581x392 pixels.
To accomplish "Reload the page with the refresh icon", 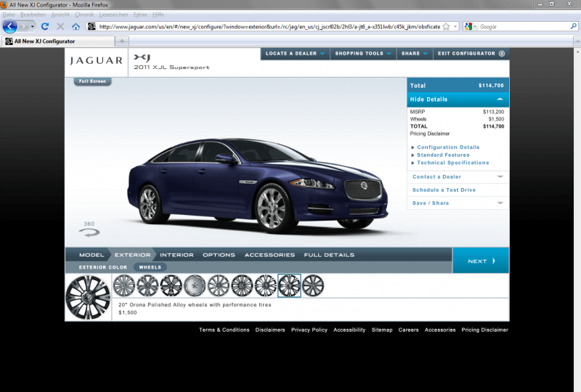I will [45, 26].
